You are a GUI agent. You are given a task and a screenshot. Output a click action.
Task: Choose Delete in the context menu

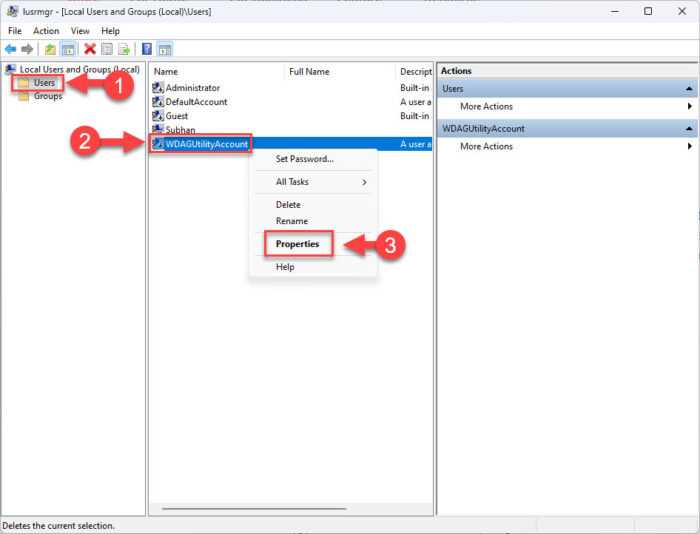[x=313, y=204]
